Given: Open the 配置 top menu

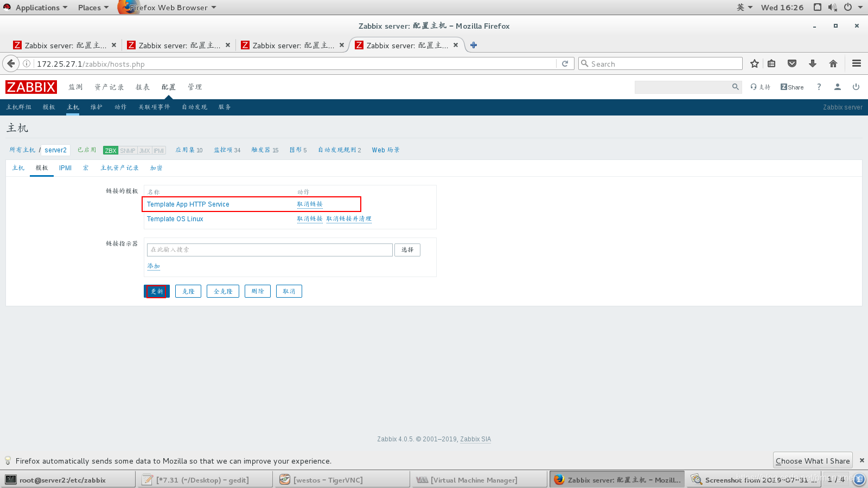Looking at the screenshot, I should coord(169,87).
